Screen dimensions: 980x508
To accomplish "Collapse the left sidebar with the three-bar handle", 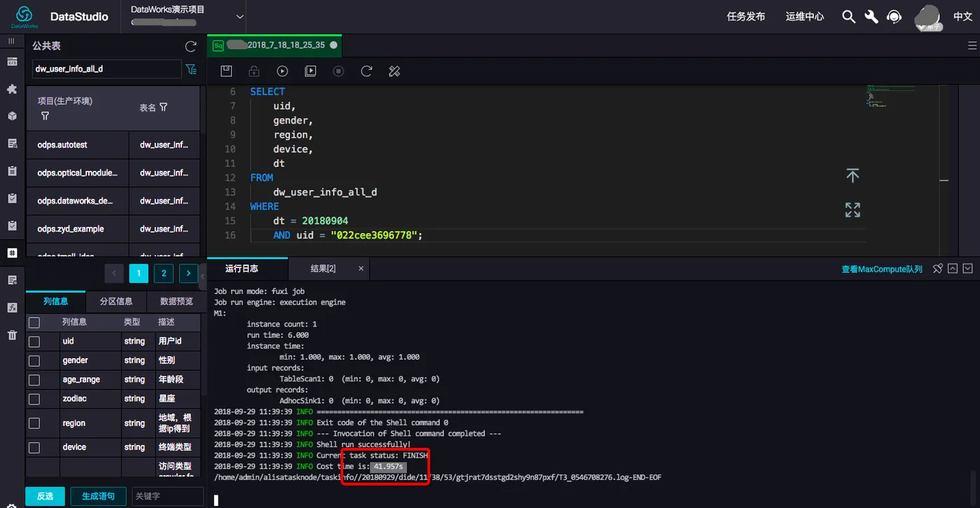I will click(x=11, y=41).
